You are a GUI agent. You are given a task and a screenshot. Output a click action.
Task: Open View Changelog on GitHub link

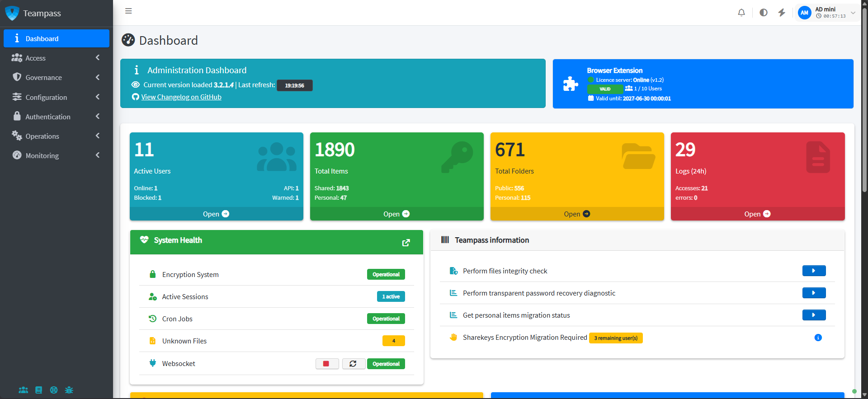(x=181, y=97)
